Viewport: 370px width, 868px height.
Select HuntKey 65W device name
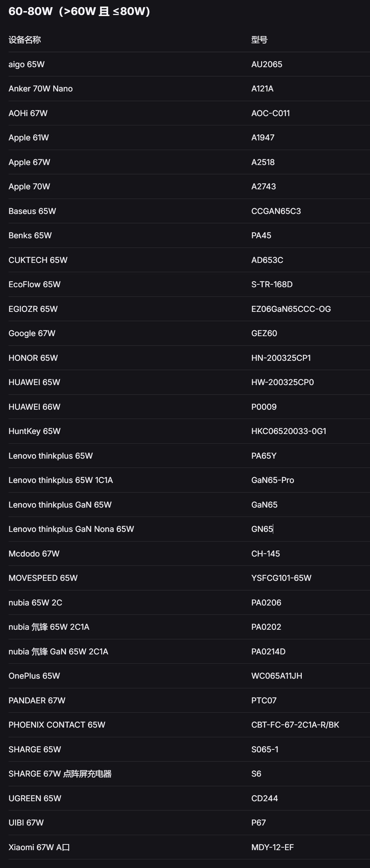pos(34,431)
